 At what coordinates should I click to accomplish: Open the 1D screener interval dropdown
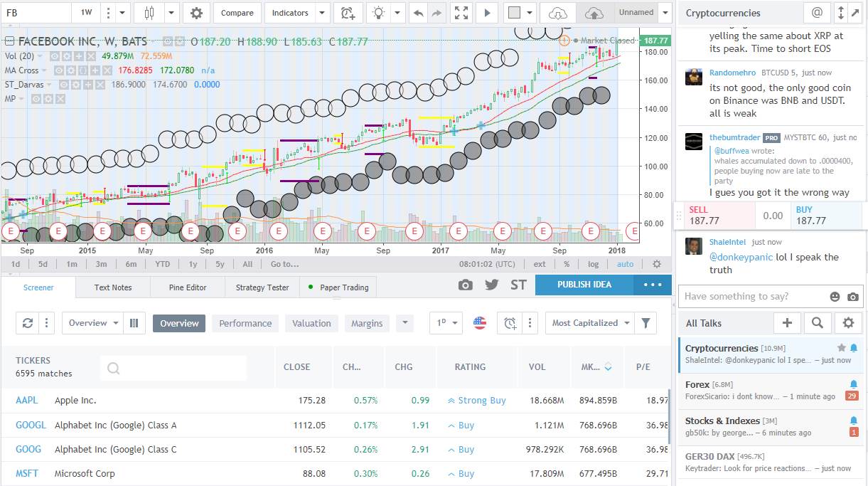coord(446,323)
